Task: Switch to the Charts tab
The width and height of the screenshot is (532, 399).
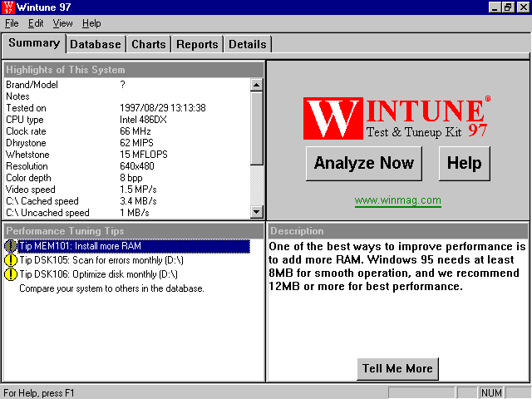Action: coord(149,44)
